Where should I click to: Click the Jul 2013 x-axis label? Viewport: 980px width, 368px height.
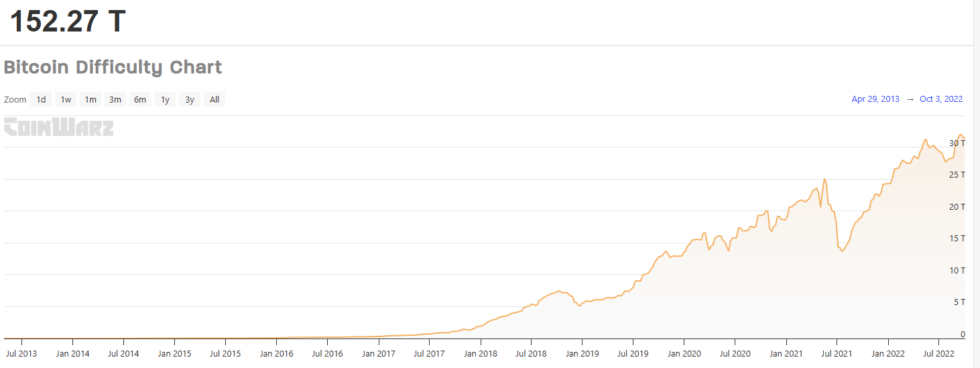[x=21, y=353]
